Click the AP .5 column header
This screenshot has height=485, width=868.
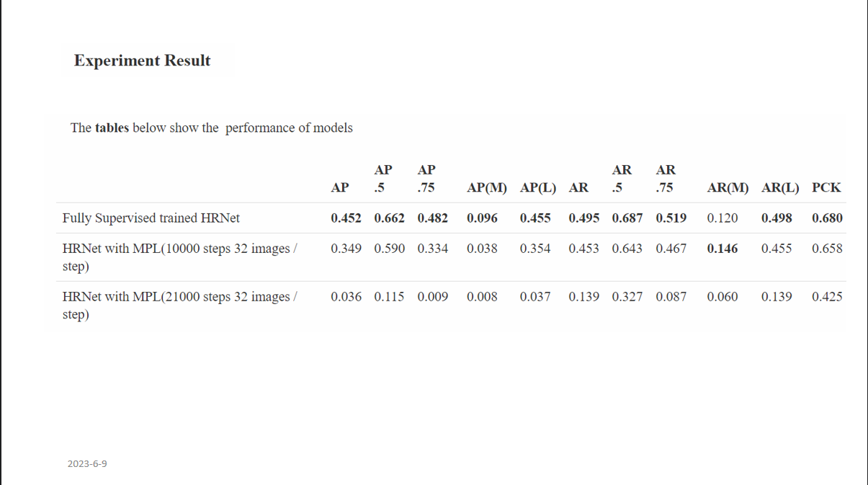tap(383, 179)
